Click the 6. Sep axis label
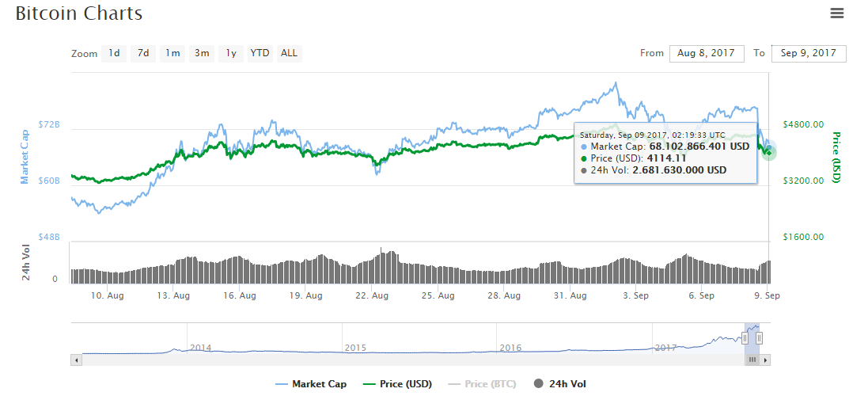 (x=701, y=295)
